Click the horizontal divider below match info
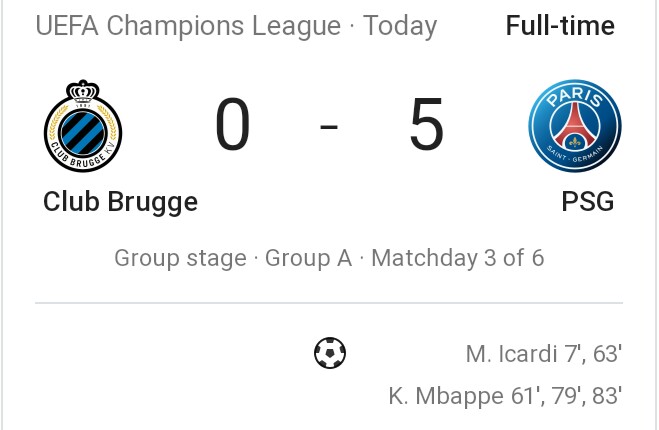The image size is (659, 430). coord(329,302)
